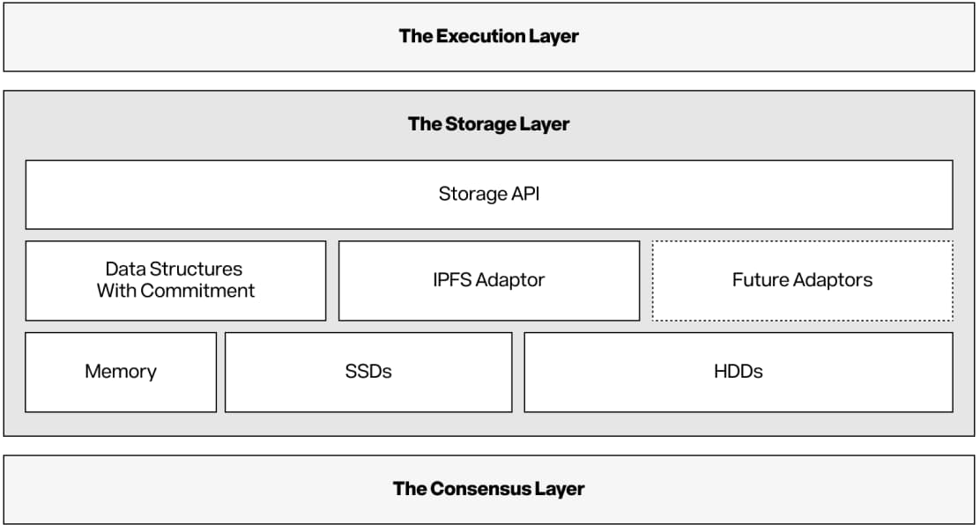Select the Consensus Layer box
Viewport: 980px width, 525px height.
[x=489, y=490]
